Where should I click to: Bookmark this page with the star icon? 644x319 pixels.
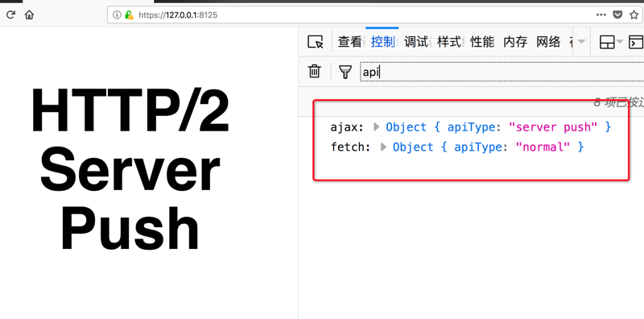pos(634,14)
